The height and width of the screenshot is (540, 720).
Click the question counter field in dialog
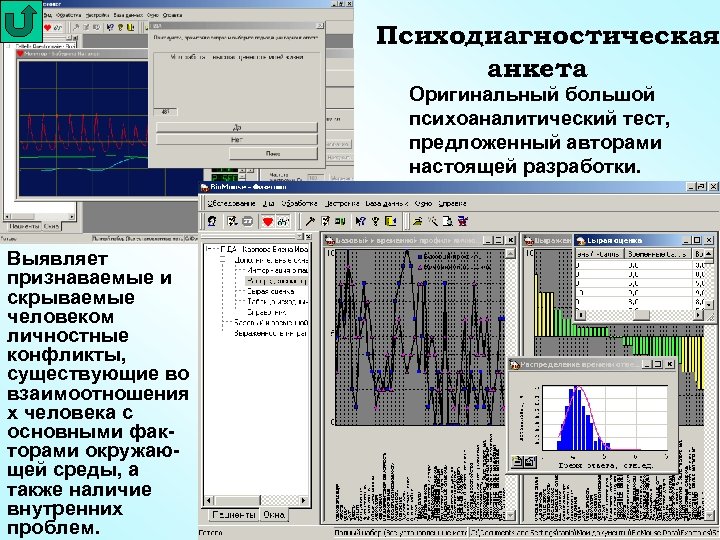coord(165,112)
